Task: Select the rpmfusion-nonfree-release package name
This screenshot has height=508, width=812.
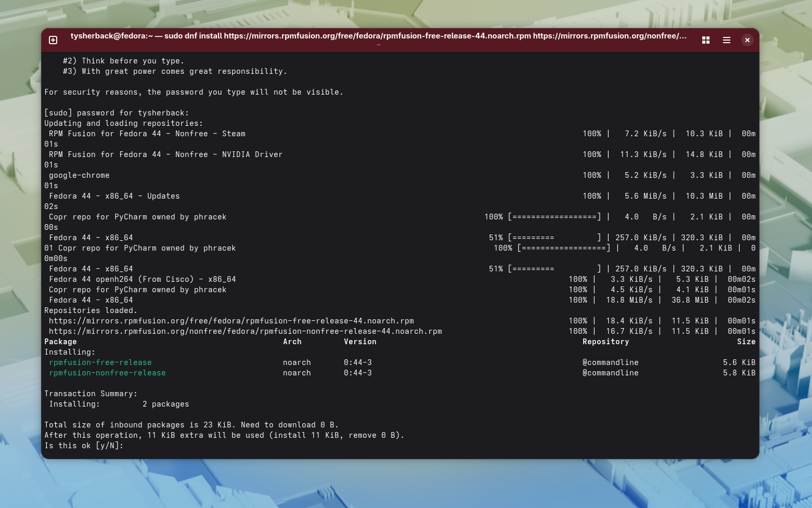Action: pyautogui.click(x=107, y=373)
